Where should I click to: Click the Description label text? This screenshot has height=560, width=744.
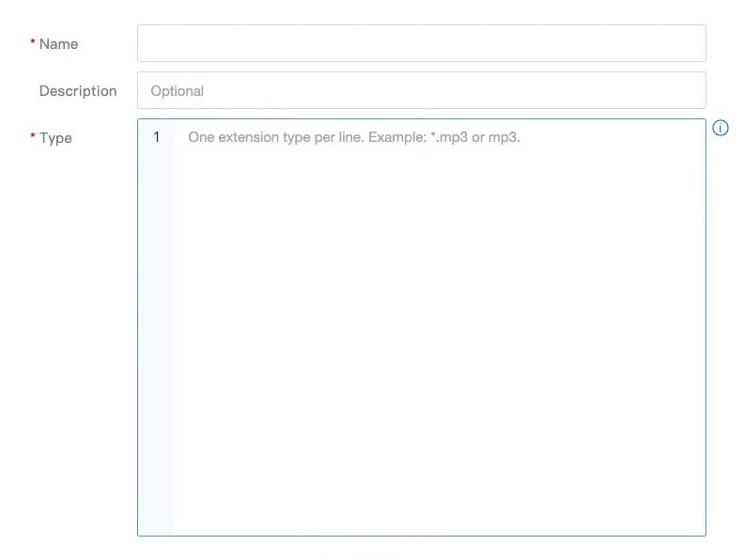click(78, 90)
